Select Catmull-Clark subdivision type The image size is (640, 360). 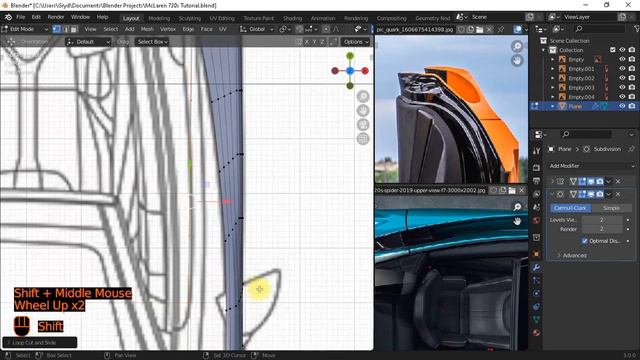[x=570, y=208]
